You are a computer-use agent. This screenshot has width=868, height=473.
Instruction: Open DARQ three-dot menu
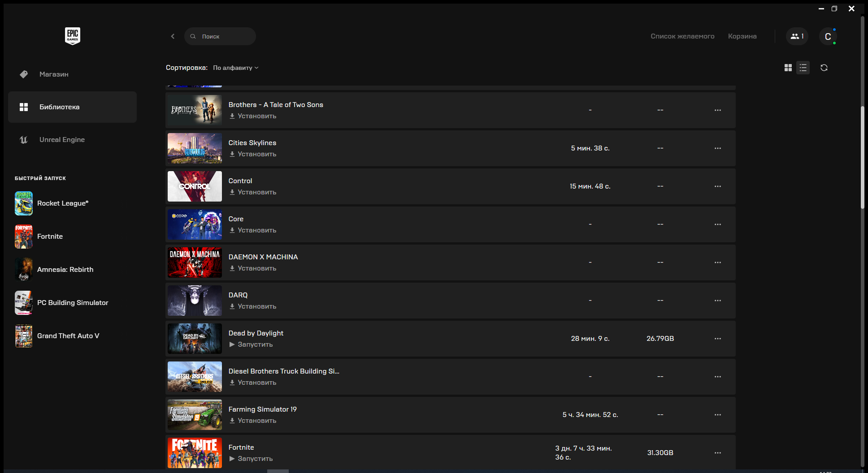click(718, 301)
